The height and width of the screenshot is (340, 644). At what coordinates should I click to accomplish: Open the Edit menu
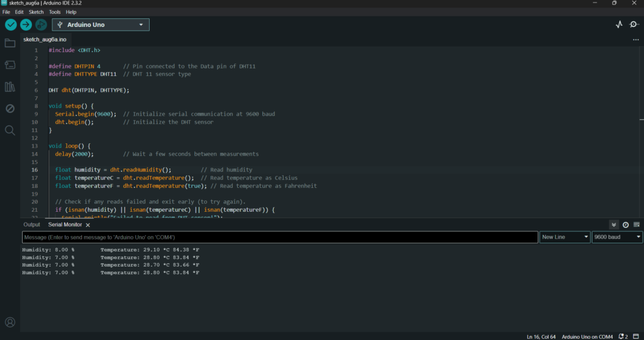pos(19,12)
